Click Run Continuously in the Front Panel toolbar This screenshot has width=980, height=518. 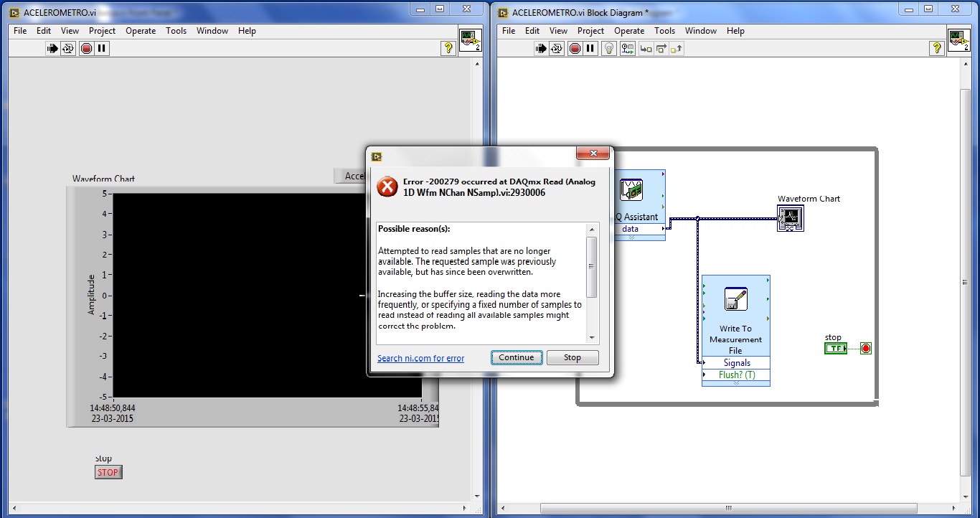68,49
